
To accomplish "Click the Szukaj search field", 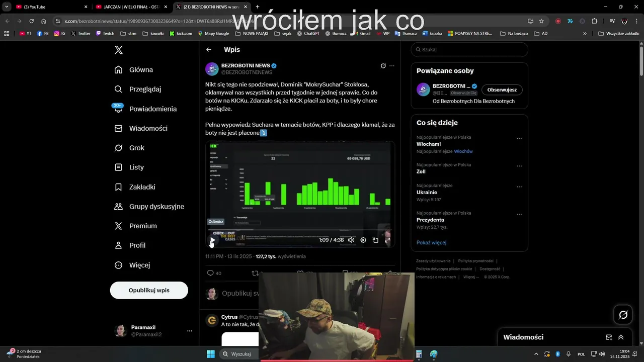I will click(469, 50).
